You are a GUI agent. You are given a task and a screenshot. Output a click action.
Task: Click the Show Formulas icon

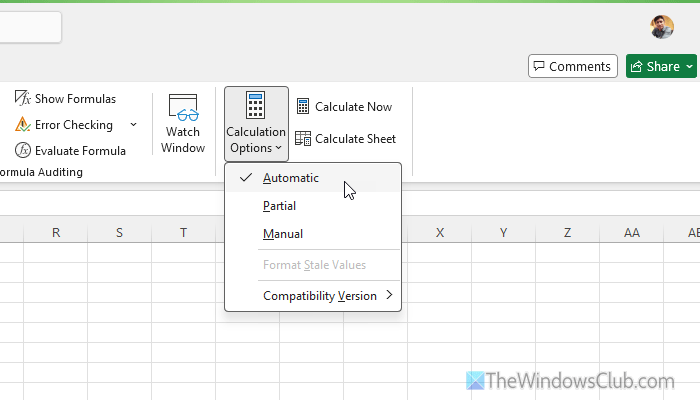[23, 99]
